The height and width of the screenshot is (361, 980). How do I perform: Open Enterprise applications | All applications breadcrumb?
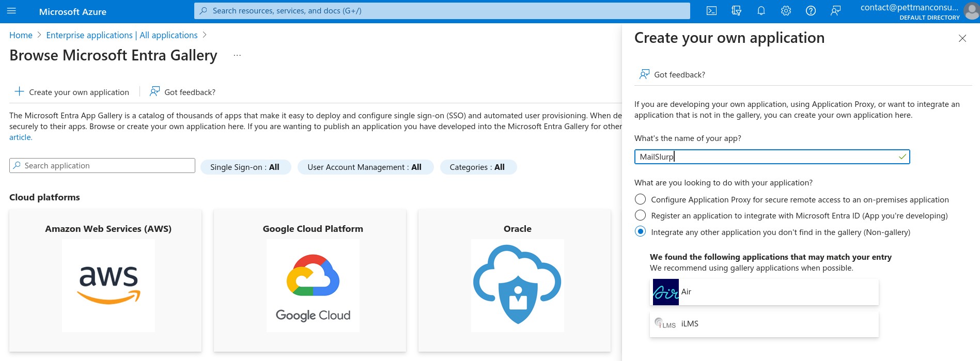pyautogui.click(x=122, y=35)
